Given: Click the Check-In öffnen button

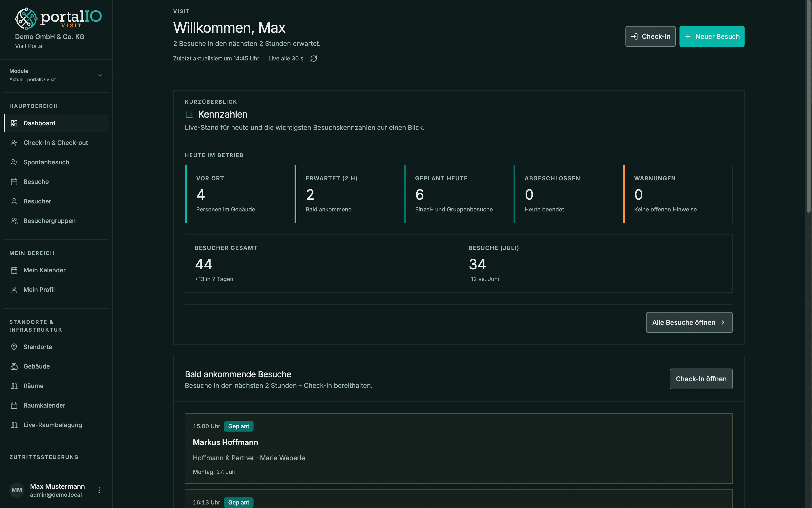Looking at the screenshot, I should pos(701,379).
